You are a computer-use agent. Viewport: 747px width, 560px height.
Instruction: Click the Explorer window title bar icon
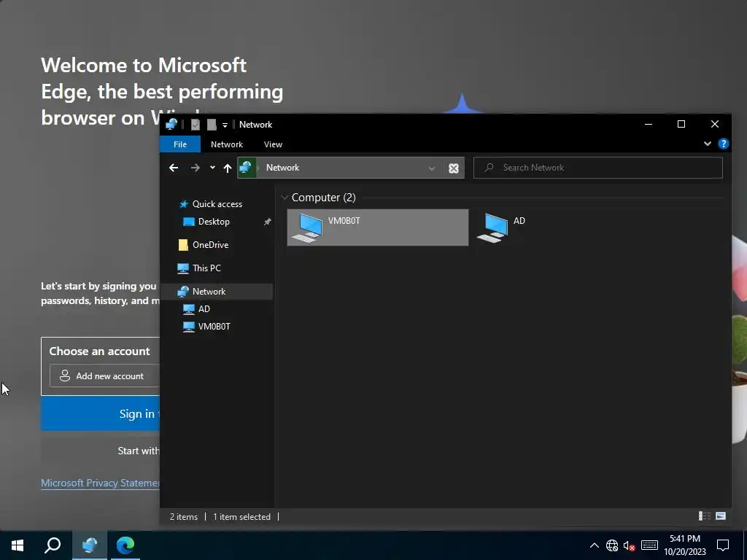tap(171, 125)
